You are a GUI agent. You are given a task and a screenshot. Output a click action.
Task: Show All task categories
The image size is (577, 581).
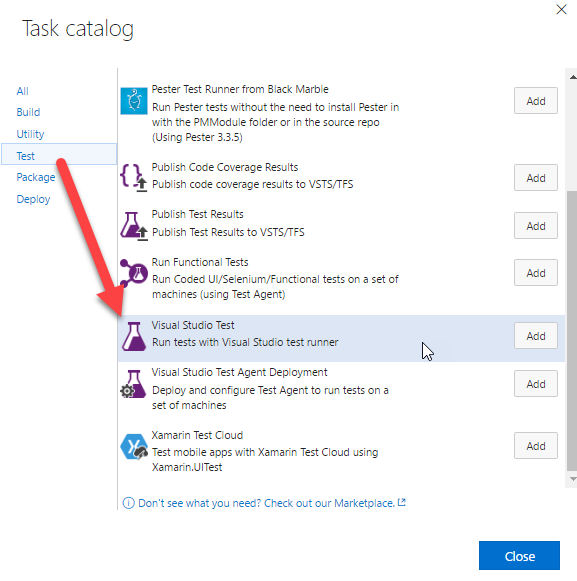click(22, 91)
